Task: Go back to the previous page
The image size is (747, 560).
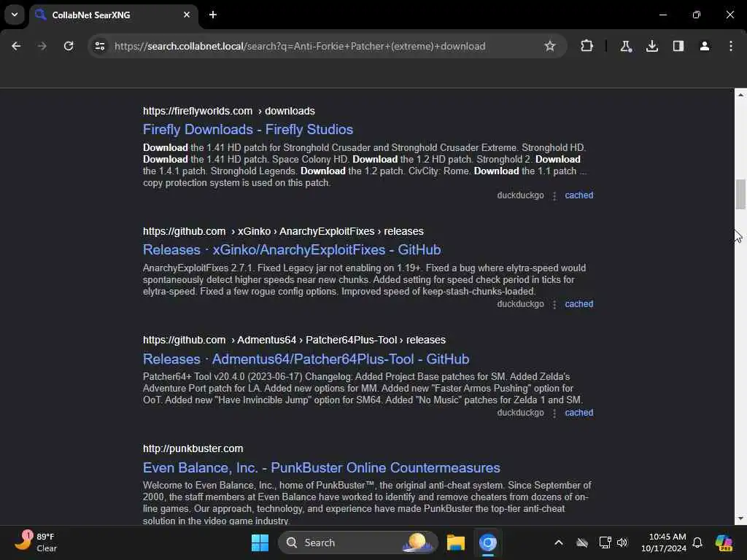Action: coord(16,46)
